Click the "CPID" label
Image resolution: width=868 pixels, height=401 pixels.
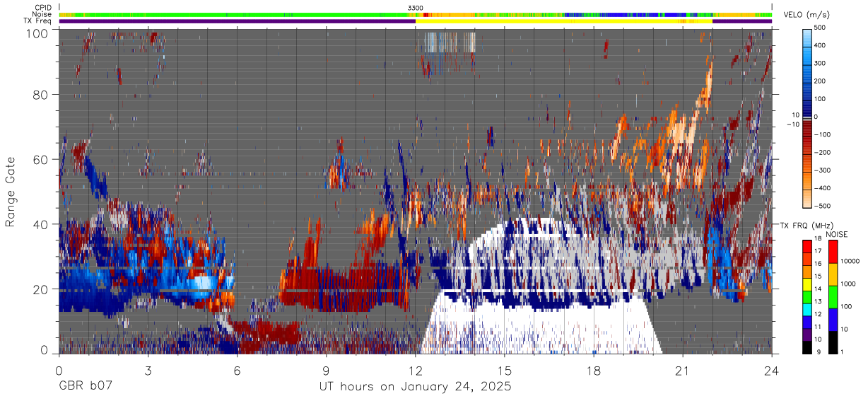point(44,8)
